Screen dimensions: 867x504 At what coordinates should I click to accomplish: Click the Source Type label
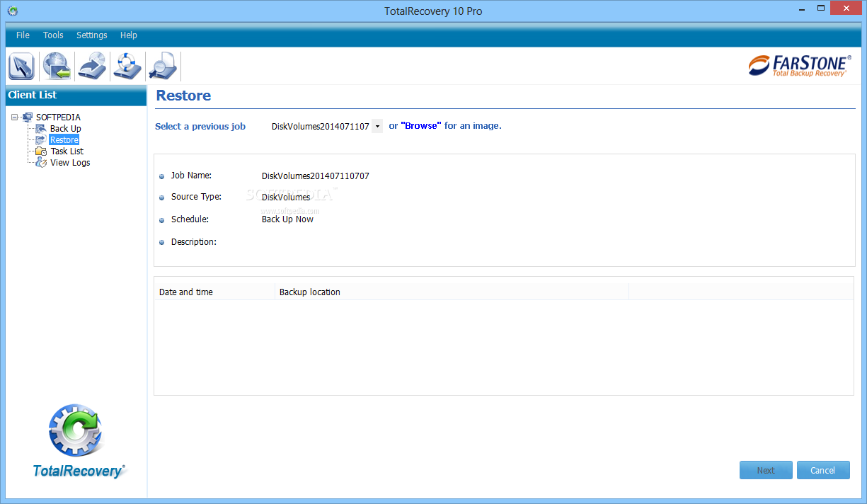point(196,197)
